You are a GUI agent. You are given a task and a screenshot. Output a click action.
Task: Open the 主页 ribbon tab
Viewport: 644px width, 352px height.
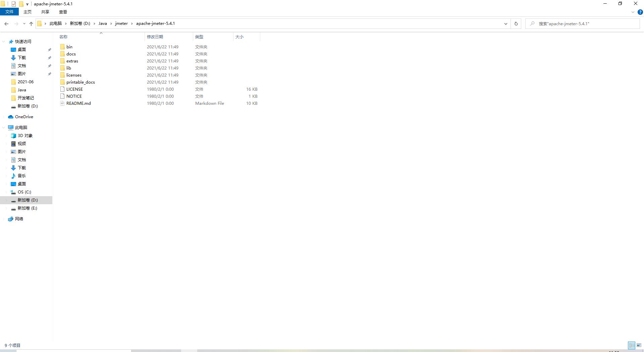[x=28, y=12]
